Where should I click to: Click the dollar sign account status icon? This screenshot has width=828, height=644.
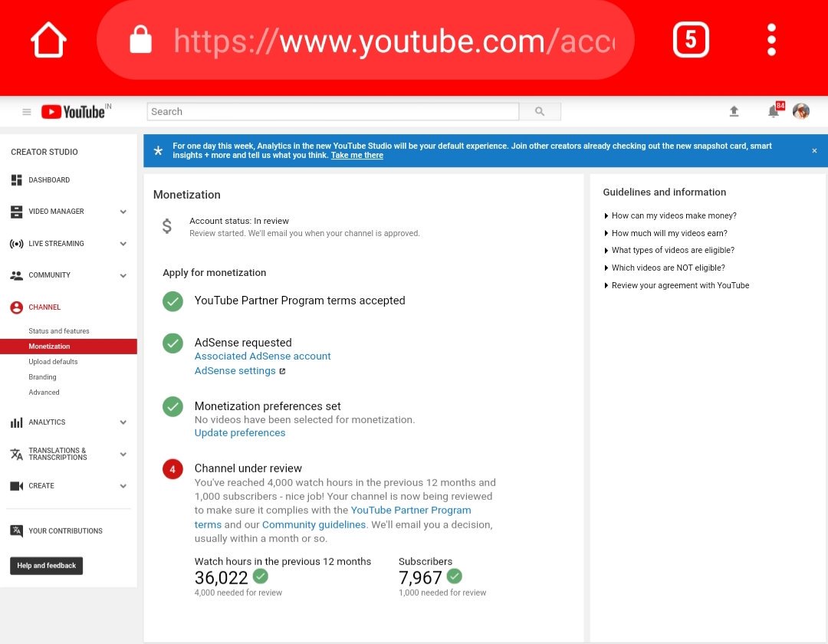point(167,226)
